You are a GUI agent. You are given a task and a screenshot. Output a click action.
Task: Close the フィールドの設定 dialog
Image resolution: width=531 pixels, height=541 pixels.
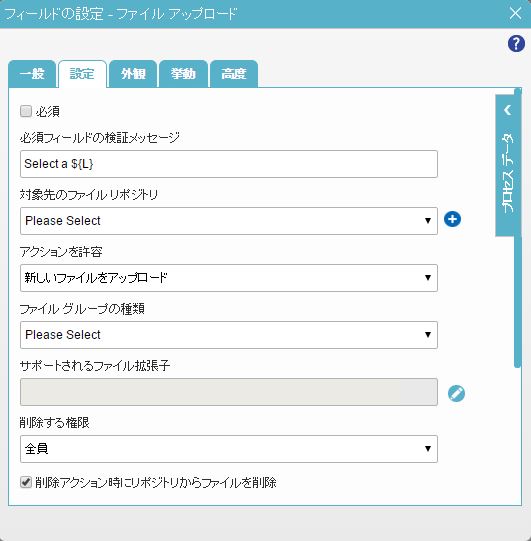pyautogui.click(x=515, y=13)
